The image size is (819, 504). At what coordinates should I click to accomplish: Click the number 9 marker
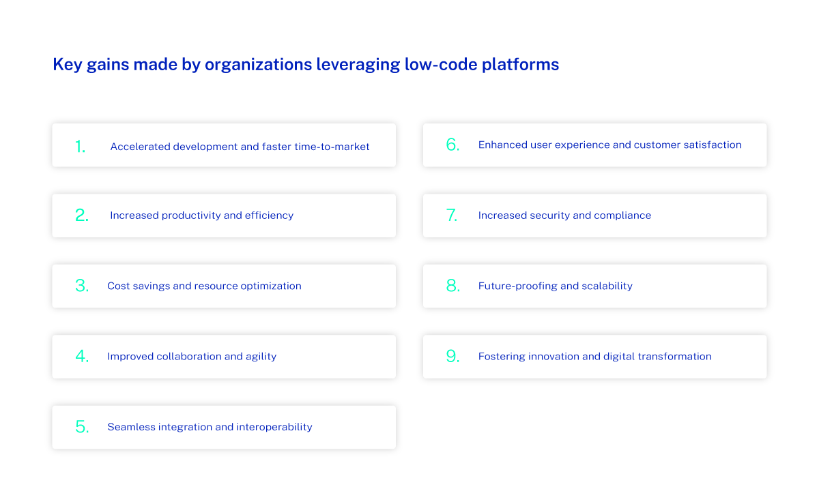451,356
